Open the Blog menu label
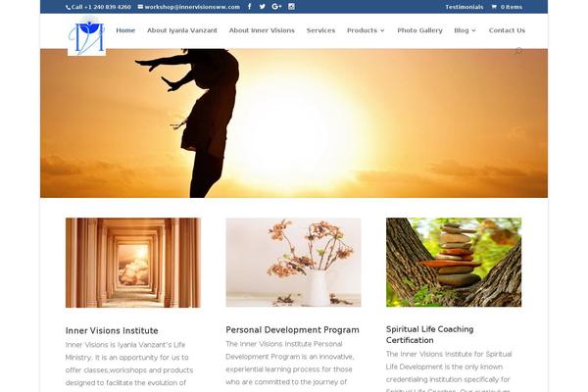The image size is (588, 392). (x=462, y=30)
